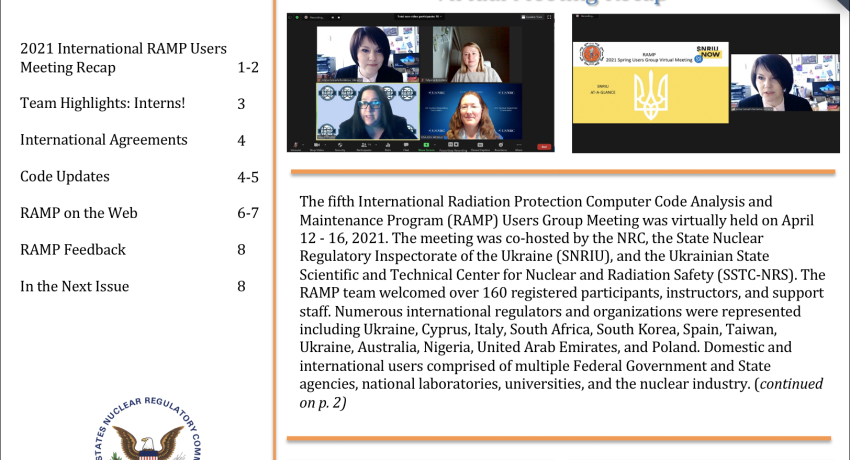Click page number 3 beside Team Highlights

point(241,104)
